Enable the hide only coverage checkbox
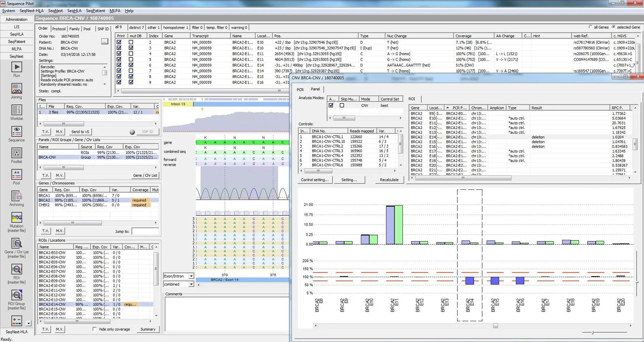The width and height of the screenshot is (644, 342). pyautogui.click(x=94, y=329)
